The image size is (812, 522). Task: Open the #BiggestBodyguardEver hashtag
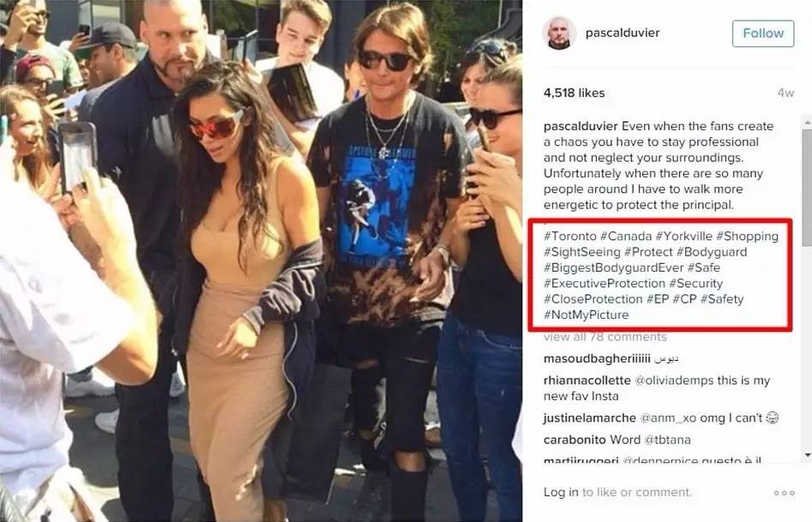(x=614, y=267)
